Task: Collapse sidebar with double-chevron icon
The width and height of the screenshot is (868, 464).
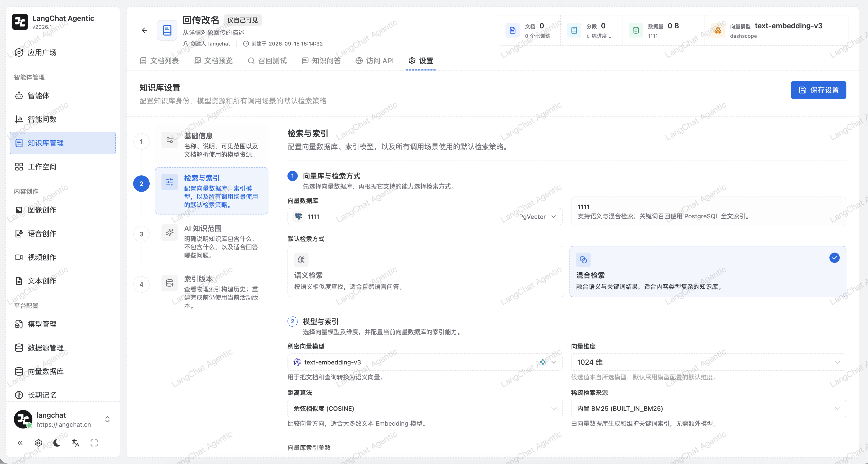Action: pyautogui.click(x=20, y=443)
